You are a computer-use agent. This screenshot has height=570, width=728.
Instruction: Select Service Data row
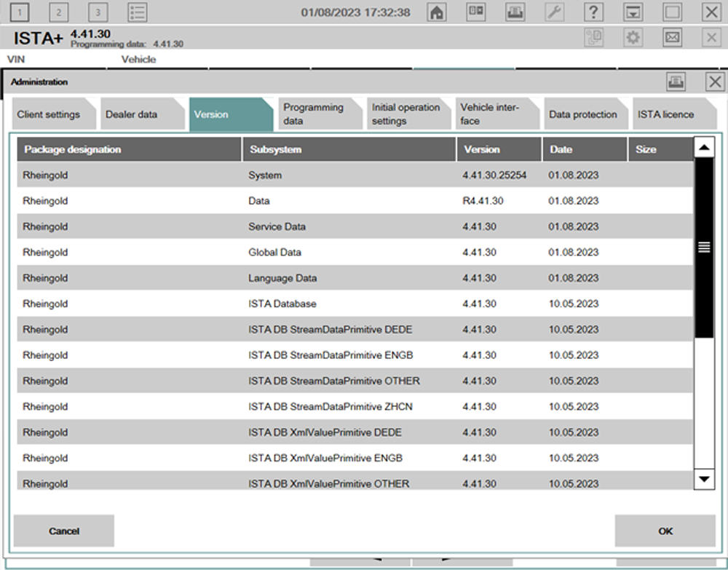[x=355, y=226]
